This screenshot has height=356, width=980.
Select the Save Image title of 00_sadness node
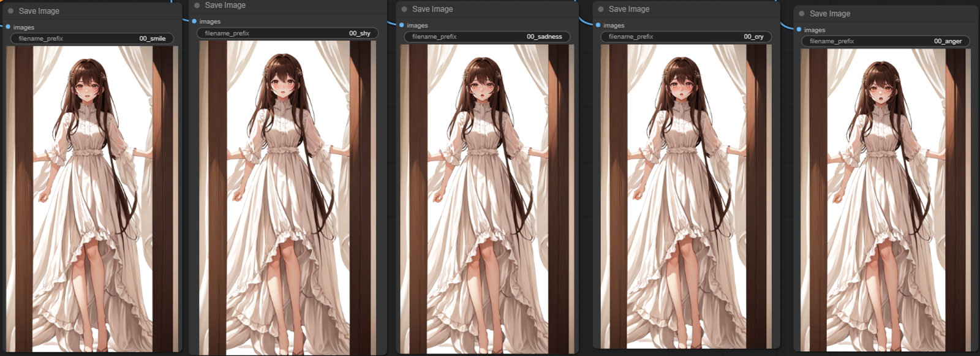[x=433, y=9]
